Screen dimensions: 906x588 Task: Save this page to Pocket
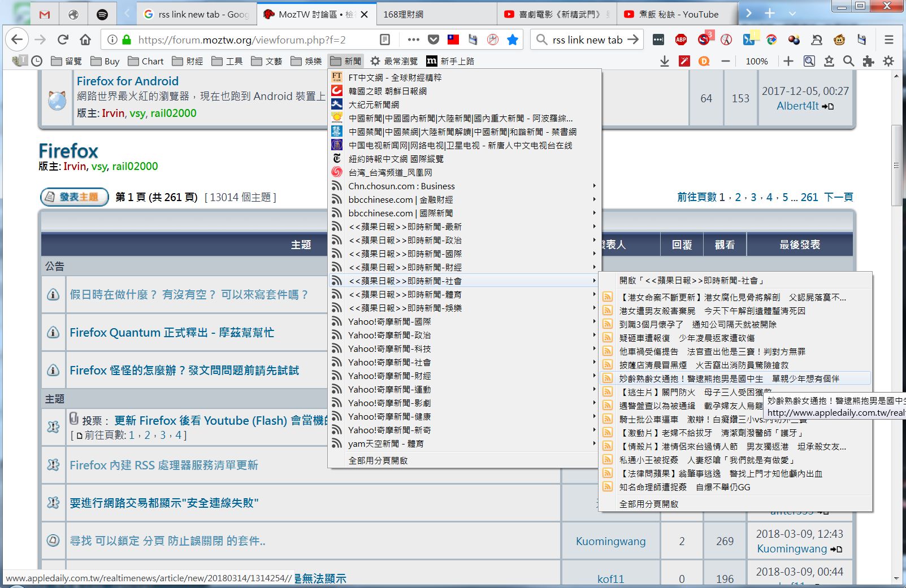point(434,40)
